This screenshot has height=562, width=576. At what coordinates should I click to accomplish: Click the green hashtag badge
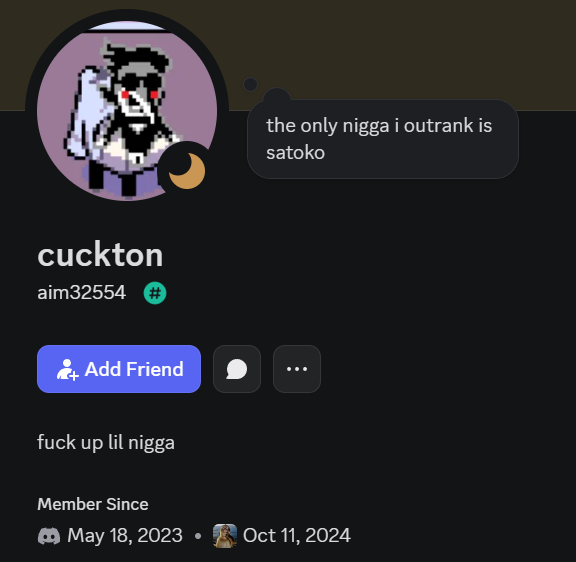155,293
